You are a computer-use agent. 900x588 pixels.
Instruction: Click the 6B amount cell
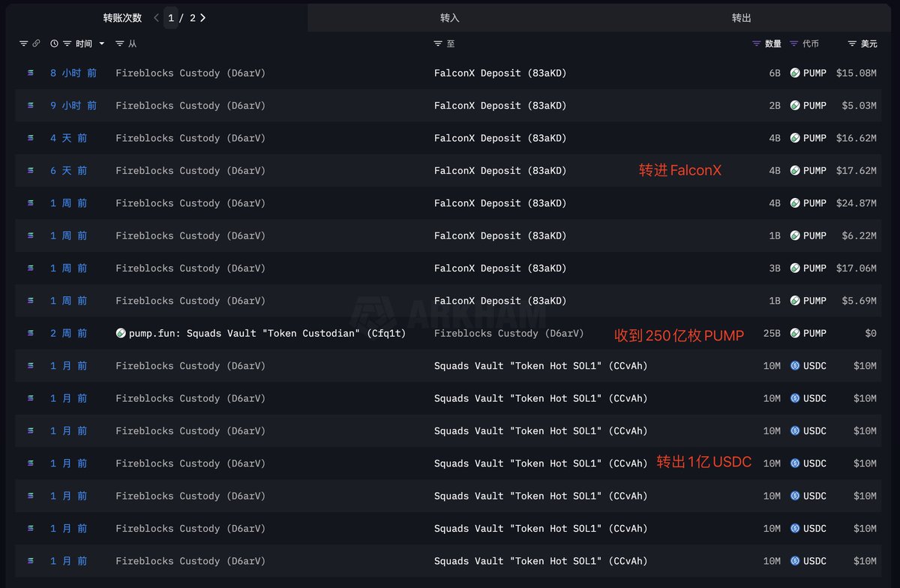click(775, 73)
